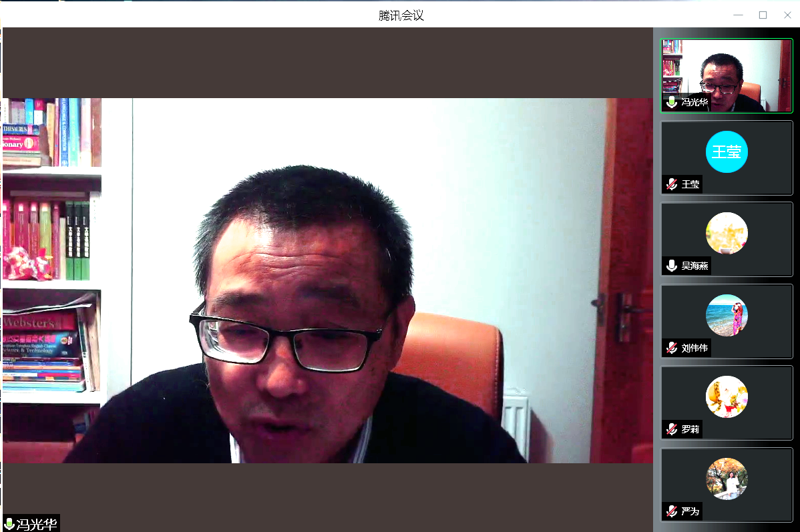This screenshot has width=800, height=532.
Task: Select 罗莉's round avatar picture
Action: [727, 396]
